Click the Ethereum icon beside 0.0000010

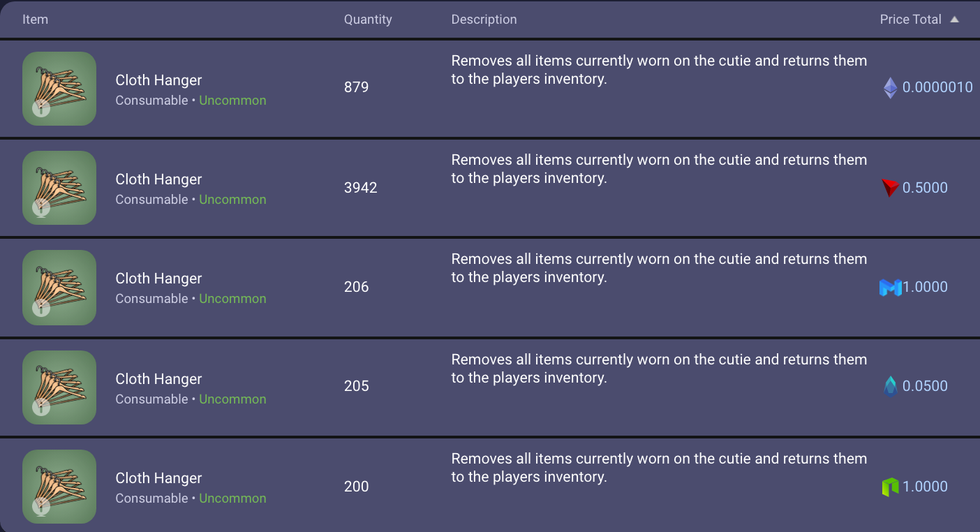(891, 87)
